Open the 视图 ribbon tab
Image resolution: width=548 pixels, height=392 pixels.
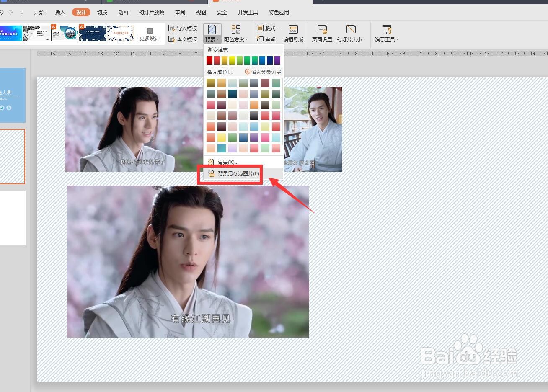point(201,12)
